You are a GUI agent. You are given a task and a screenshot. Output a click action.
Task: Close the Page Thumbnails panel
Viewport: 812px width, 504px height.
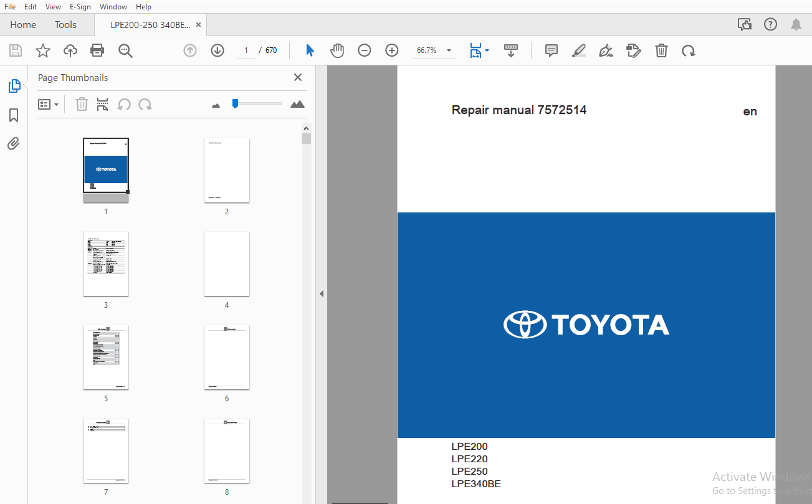click(x=298, y=77)
